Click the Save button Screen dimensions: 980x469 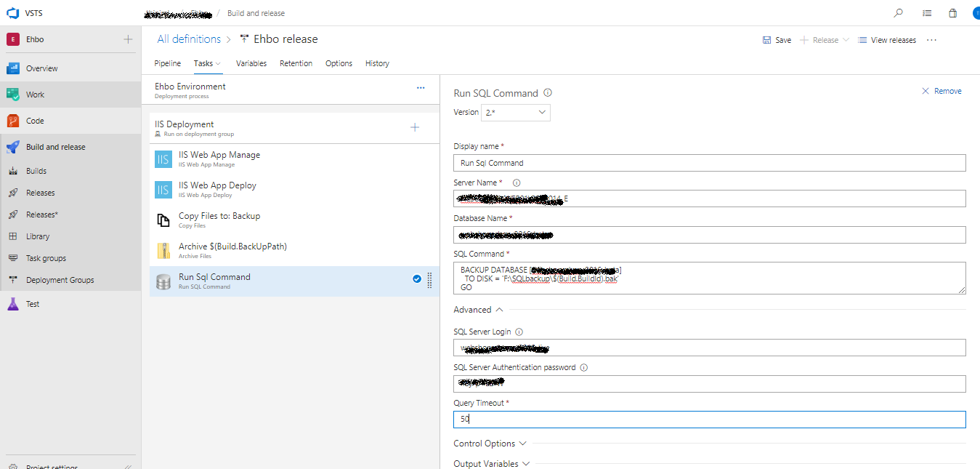777,40
